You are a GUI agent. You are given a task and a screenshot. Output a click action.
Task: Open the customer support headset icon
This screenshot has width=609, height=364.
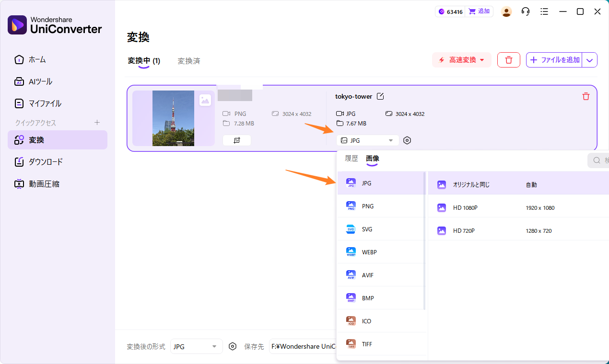coord(526,11)
